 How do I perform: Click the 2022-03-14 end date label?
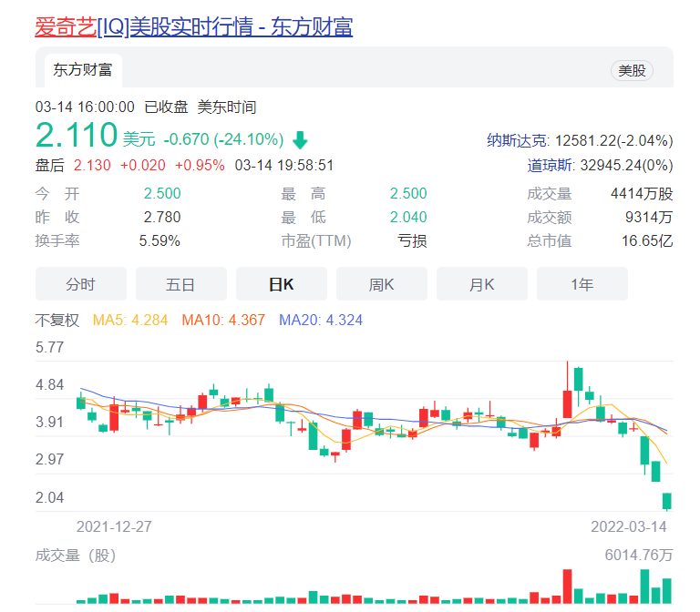point(629,526)
